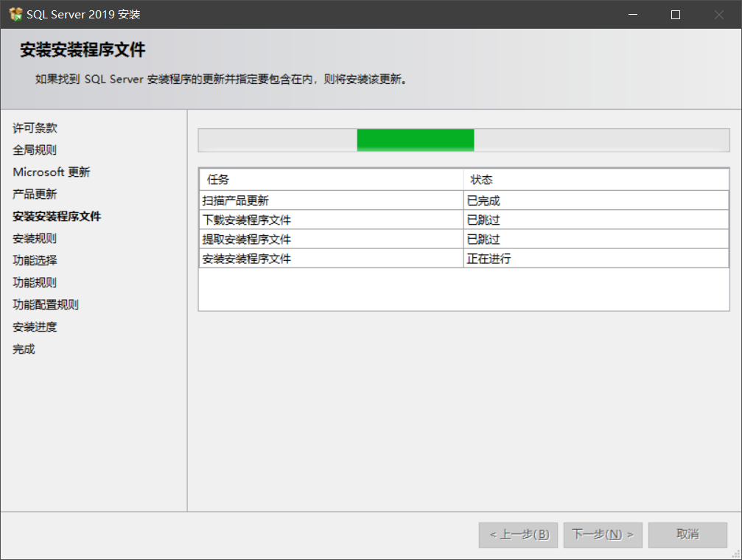Image resolution: width=742 pixels, height=560 pixels.
Task: Select the 下载安装程序文件 task row
Action: click(463, 220)
